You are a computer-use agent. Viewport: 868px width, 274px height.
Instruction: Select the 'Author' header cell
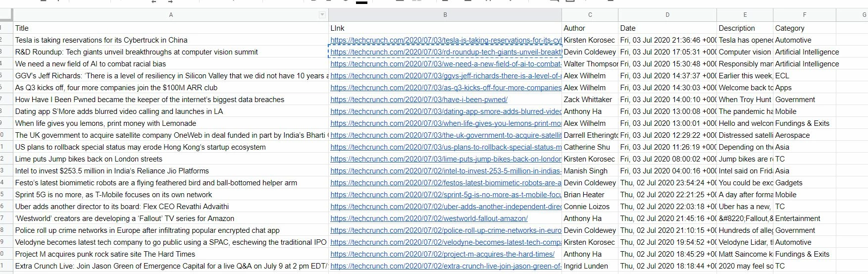click(x=590, y=28)
